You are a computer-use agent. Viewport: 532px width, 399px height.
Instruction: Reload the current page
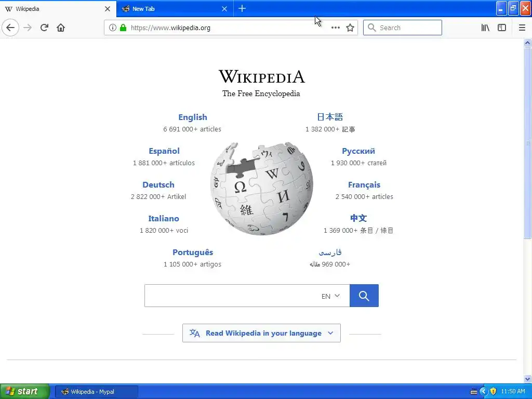(x=44, y=28)
